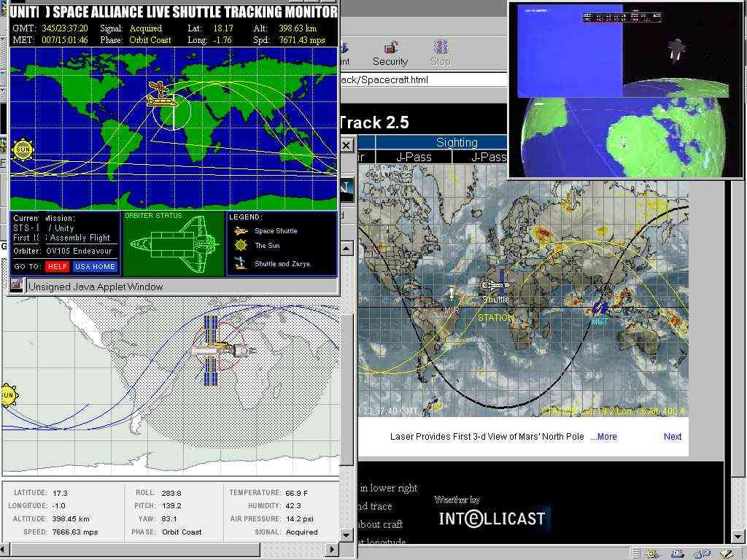747x560 pixels.
Task: Open the Intellicast logo link
Action: [x=492, y=518]
